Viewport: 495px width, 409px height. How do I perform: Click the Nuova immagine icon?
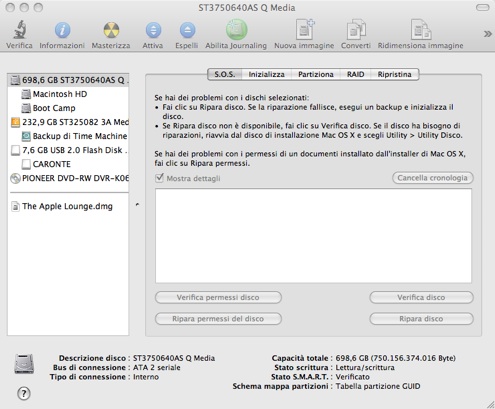(x=305, y=29)
